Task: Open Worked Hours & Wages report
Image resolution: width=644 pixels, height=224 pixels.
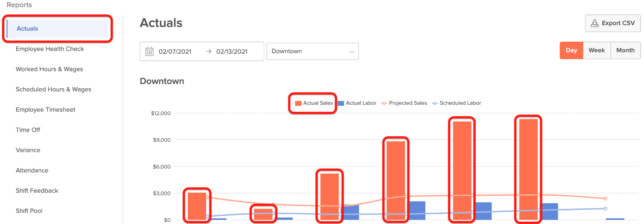Action: point(49,69)
